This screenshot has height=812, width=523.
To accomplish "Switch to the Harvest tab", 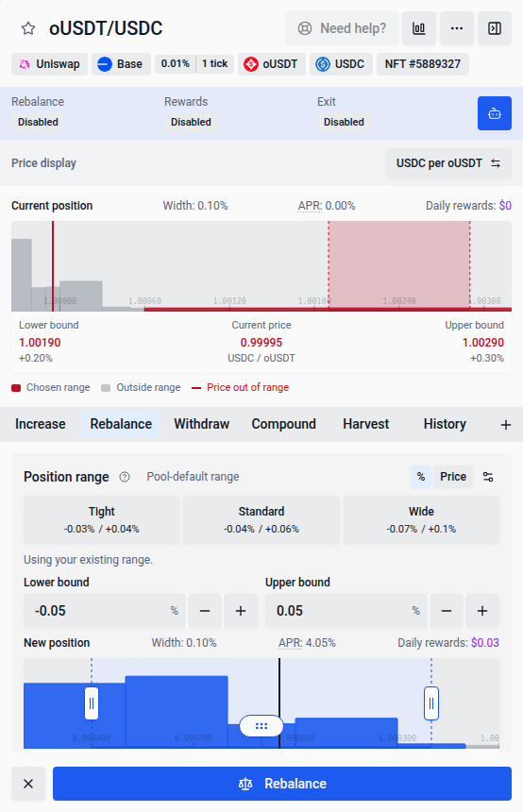I will click(365, 424).
